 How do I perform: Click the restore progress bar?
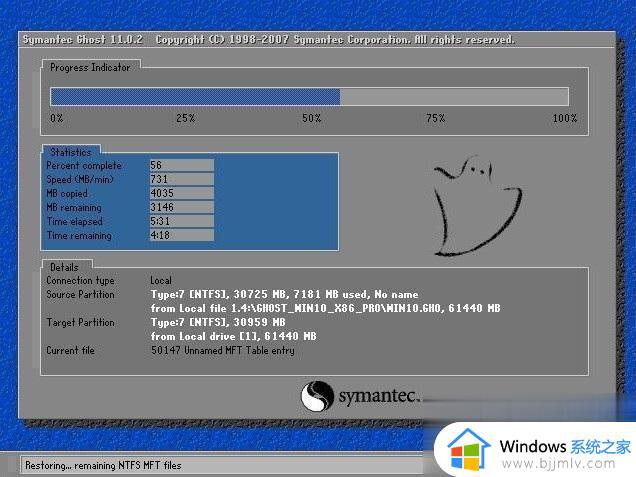point(309,97)
